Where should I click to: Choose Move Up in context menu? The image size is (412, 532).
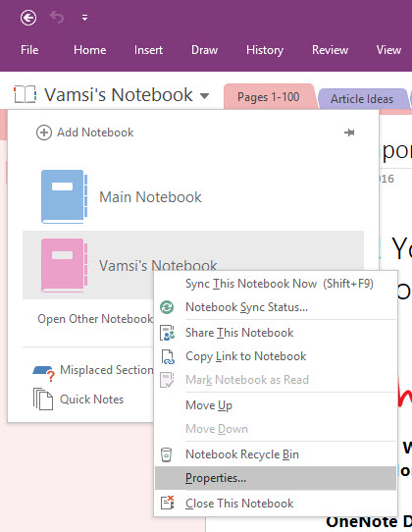276,405
